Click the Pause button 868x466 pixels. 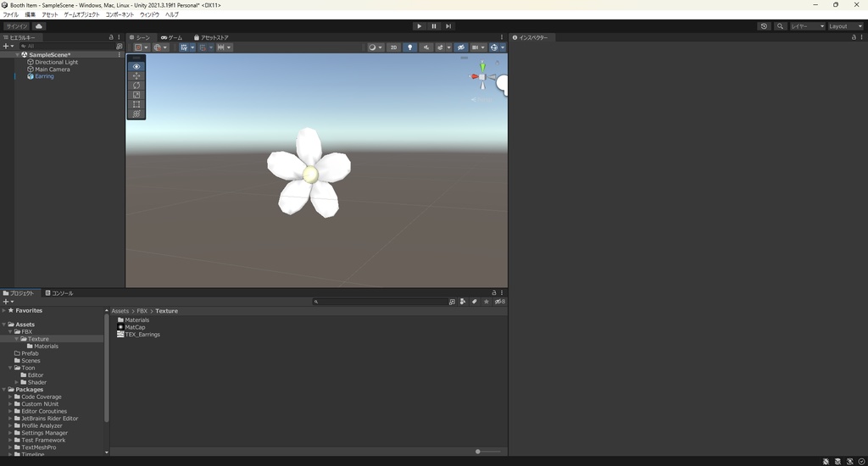pos(434,26)
